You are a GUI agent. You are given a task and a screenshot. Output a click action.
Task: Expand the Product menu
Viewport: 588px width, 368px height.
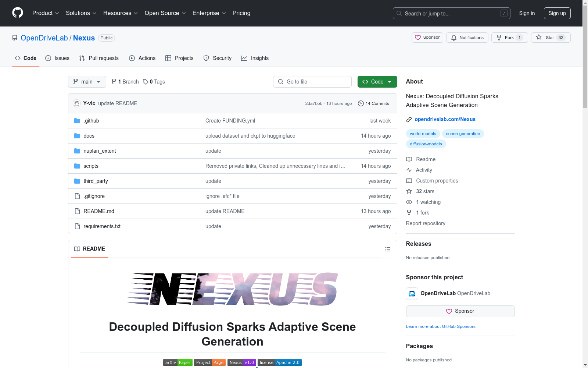click(x=46, y=13)
